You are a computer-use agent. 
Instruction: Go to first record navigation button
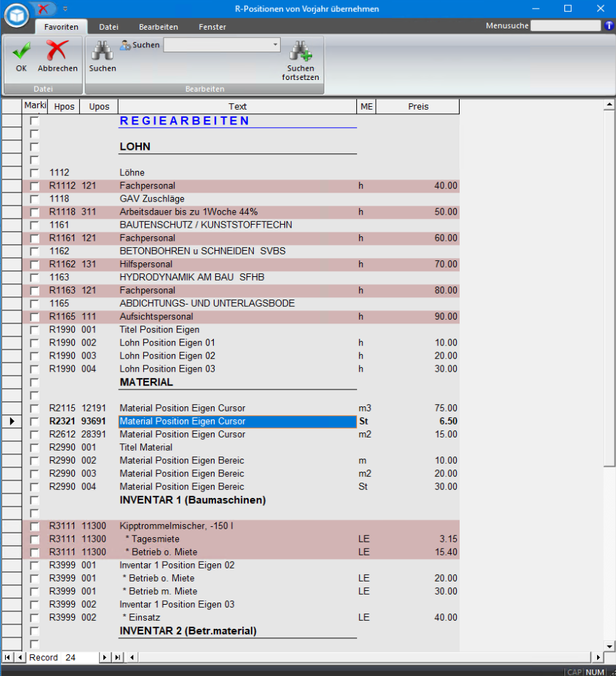coord(7,657)
